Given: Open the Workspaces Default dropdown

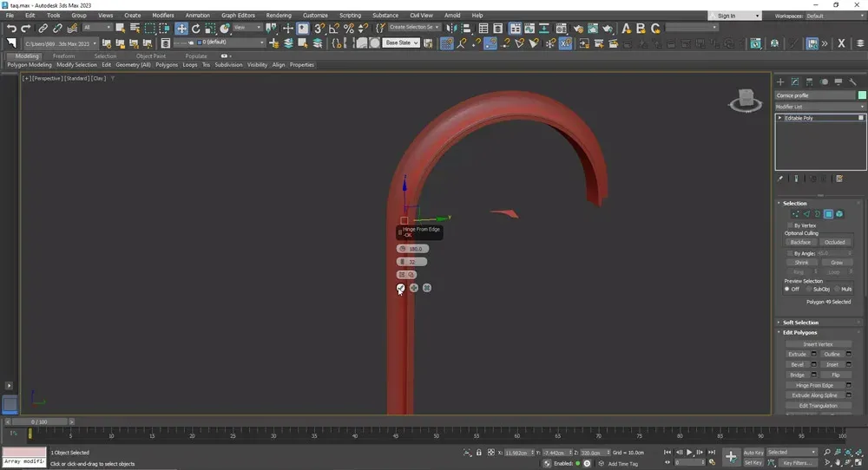Looking at the screenshot, I should (x=835, y=16).
